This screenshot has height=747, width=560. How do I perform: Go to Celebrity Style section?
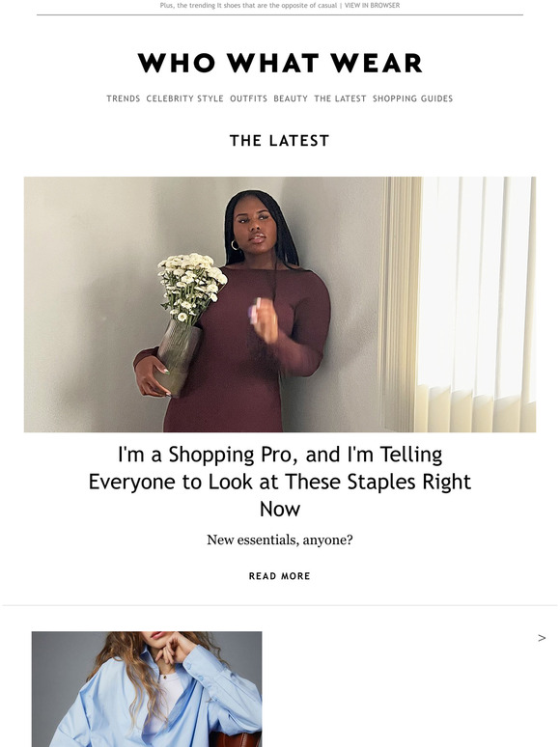click(185, 98)
